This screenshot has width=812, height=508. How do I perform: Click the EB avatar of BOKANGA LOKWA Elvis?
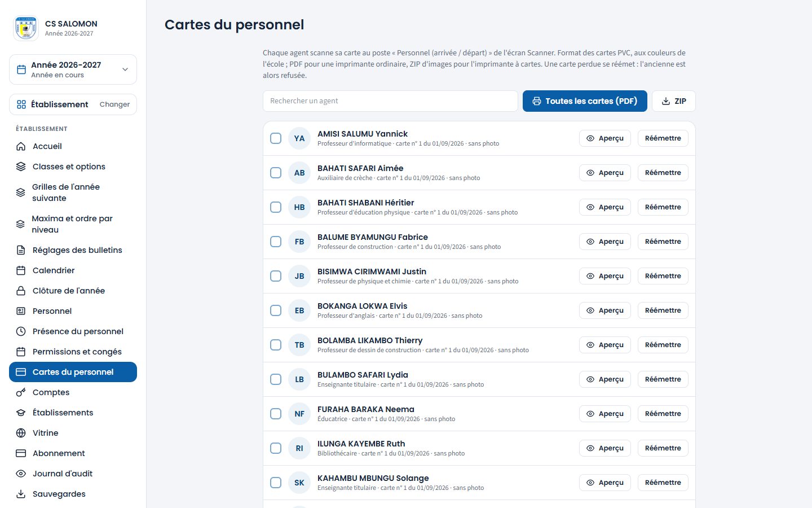299,310
